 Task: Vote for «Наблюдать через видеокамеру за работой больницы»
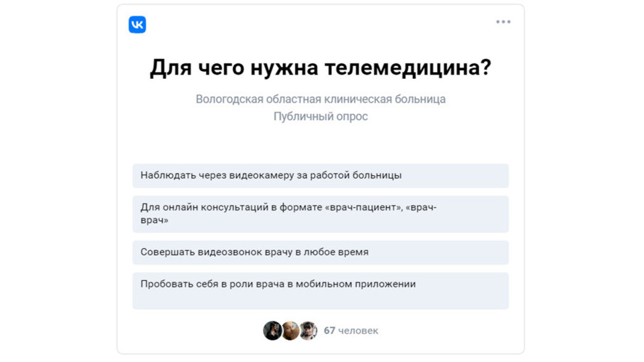(x=321, y=176)
